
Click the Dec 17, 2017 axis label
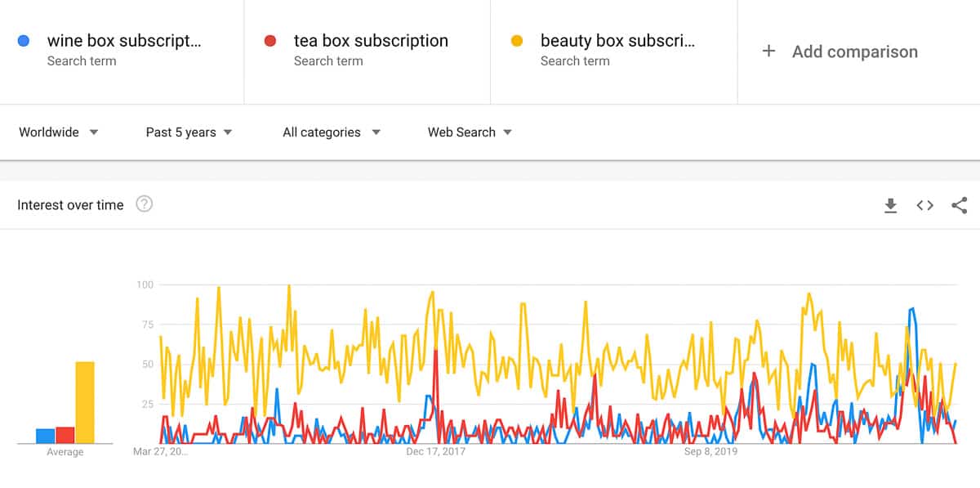point(434,450)
